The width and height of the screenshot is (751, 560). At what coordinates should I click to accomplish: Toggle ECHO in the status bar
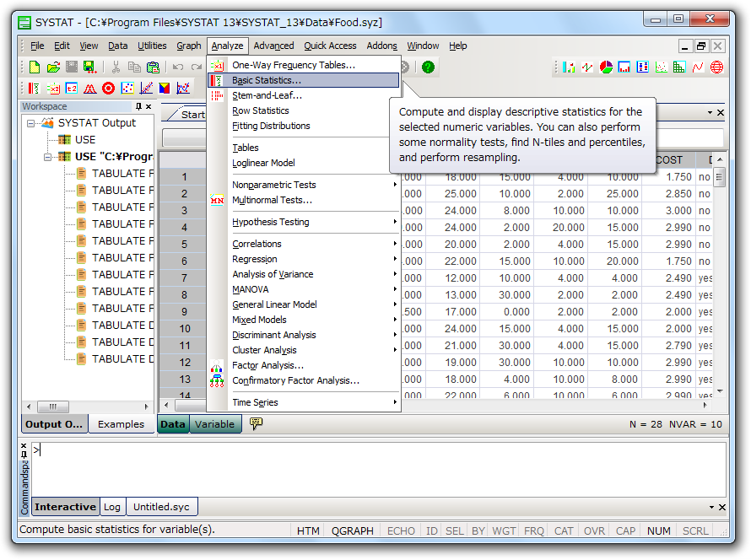[401, 530]
